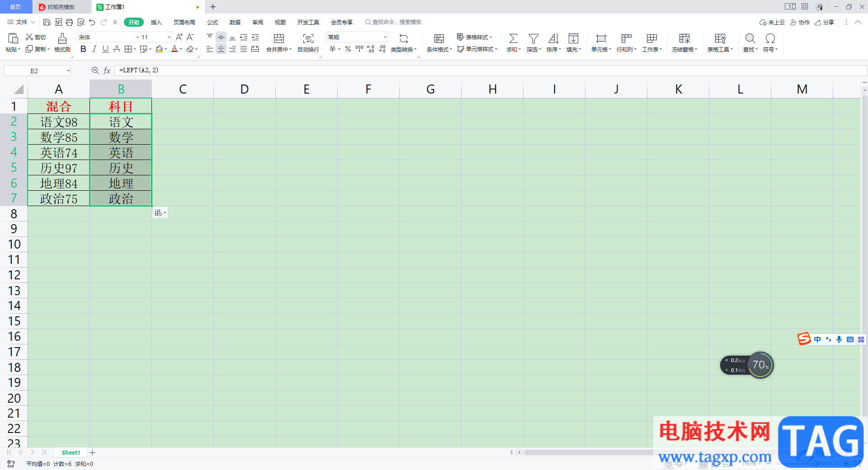Image resolution: width=868 pixels, height=470 pixels.
Task: Click the font color A swatch
Action: pos(175,49)
